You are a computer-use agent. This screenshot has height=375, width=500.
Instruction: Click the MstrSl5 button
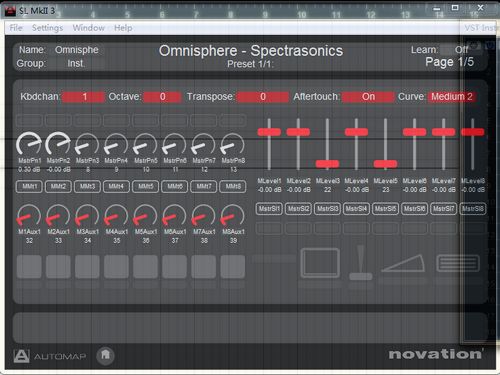385,209
